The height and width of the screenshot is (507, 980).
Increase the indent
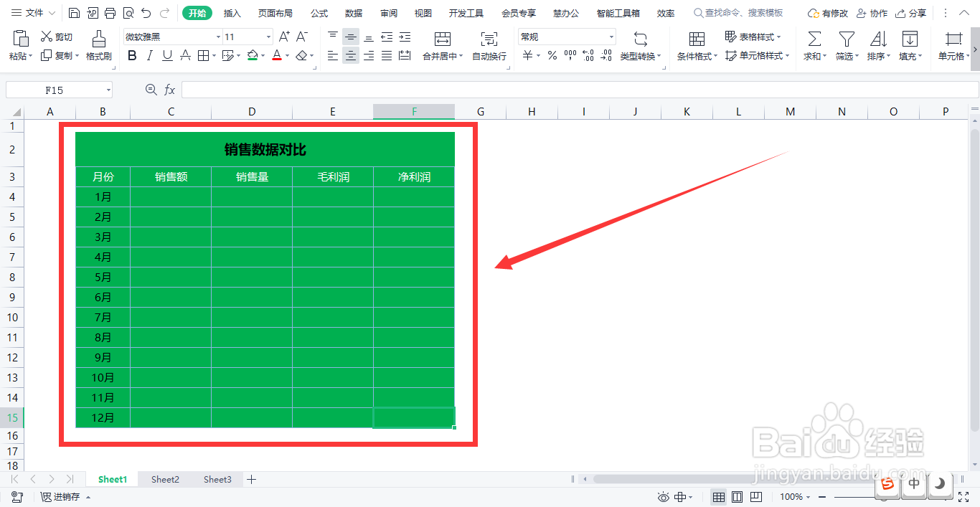(405, 37)
